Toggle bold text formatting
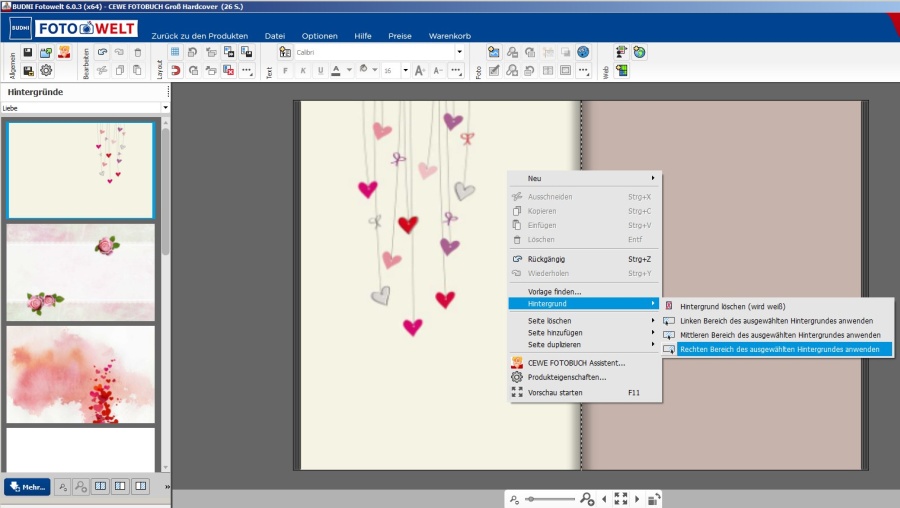900x508 pixels. (285, 70)
